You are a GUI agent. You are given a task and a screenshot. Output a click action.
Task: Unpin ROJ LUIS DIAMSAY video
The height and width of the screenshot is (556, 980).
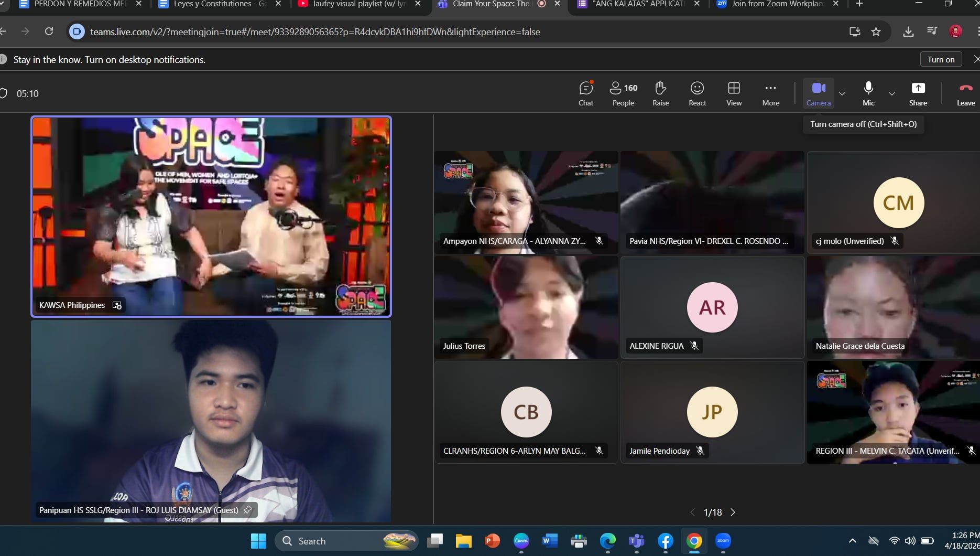pos(247,510)
